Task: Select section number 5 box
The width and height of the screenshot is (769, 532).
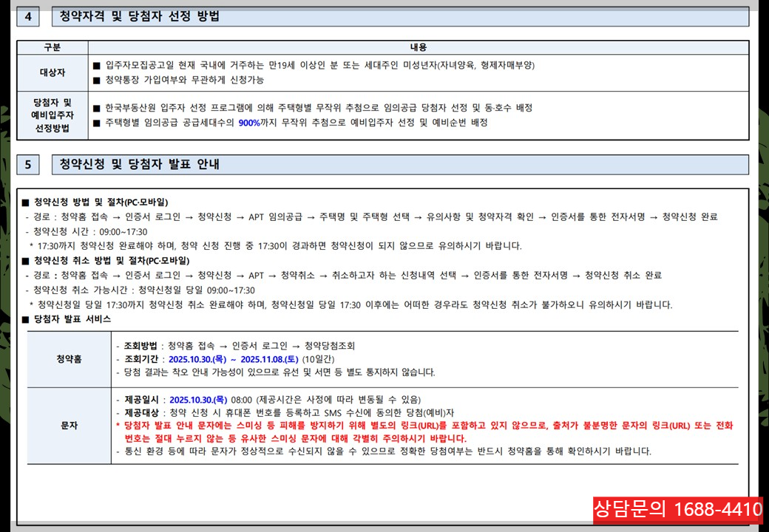Action: tap(28, 165)
